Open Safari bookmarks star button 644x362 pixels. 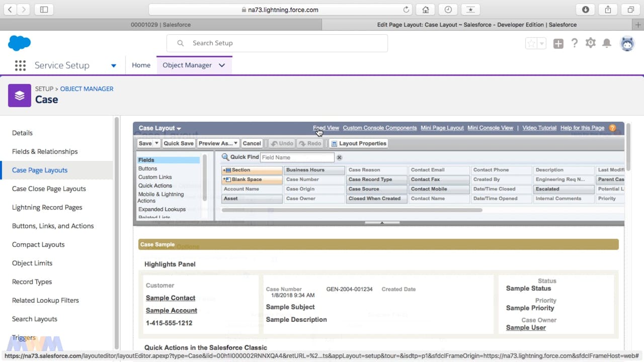coord(470,10)
